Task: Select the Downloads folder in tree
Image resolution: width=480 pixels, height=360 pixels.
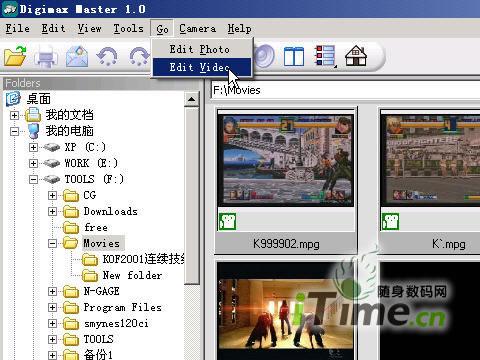Action: pos(110,211)
